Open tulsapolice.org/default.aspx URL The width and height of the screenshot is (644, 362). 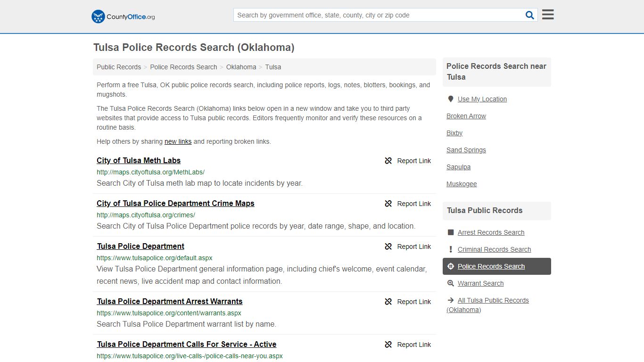click(x=155, y=258)
